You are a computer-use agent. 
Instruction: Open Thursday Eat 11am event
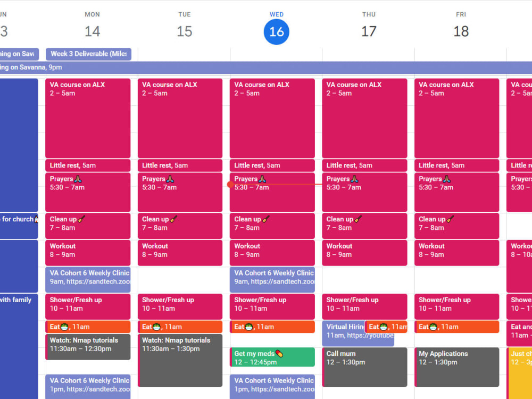tap(386, 327)
